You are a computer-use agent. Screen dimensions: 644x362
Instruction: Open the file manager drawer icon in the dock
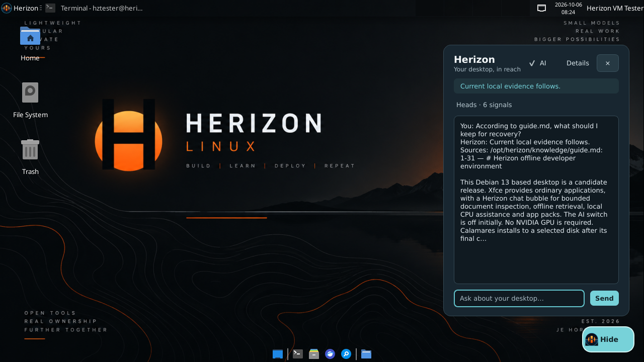(314, 354)
